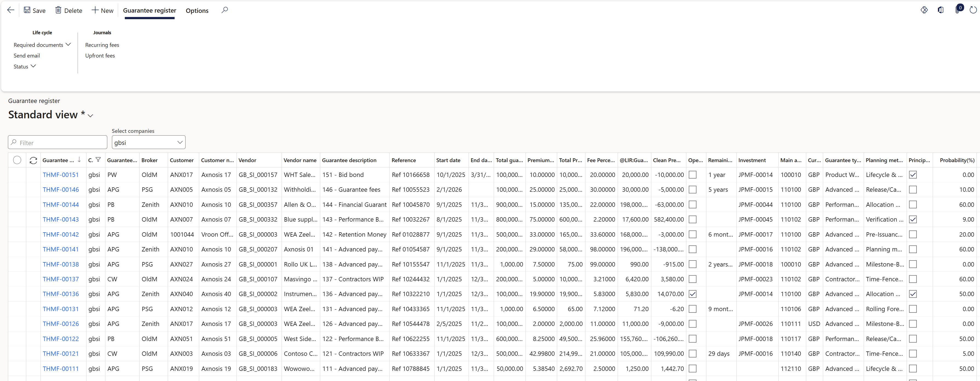Expand the Standard view selector chevron

(91, 116)
